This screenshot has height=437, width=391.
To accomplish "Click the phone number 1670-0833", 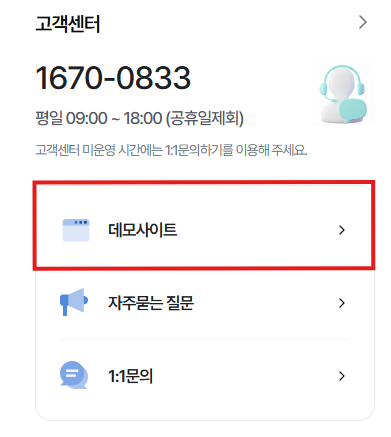I will coord(113,78).
